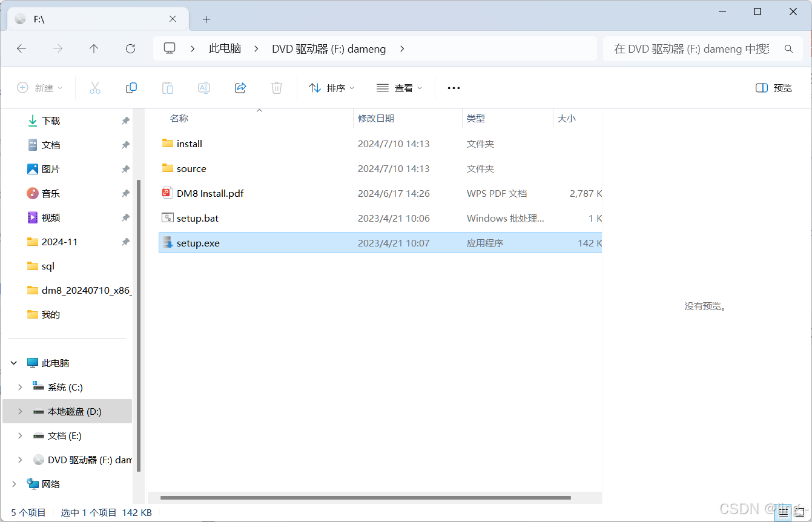This screenshot has height=522, width=812.
Task: Open 图片 in the sidebar
Action: point(51,169)
